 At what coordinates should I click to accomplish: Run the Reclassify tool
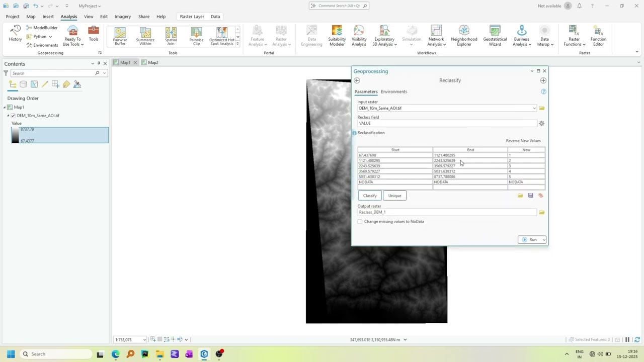tap(529, 240)
